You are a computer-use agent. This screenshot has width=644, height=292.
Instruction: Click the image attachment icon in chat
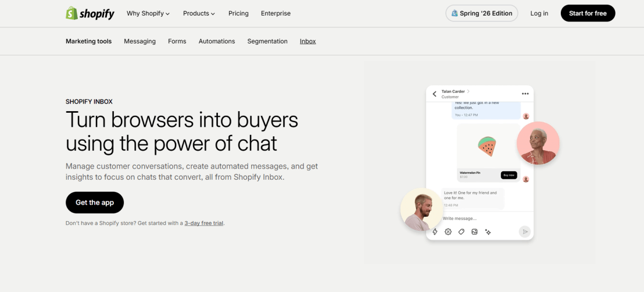coord(474,232)
